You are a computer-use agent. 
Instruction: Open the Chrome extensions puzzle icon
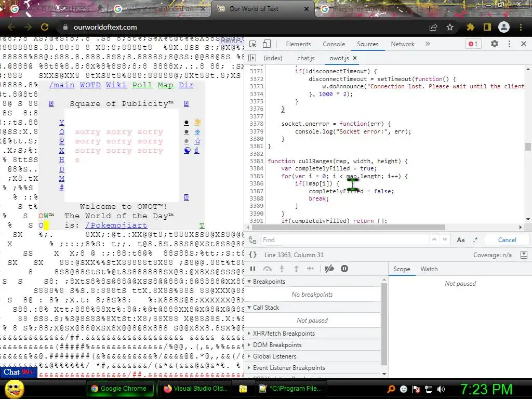point(470,27)
